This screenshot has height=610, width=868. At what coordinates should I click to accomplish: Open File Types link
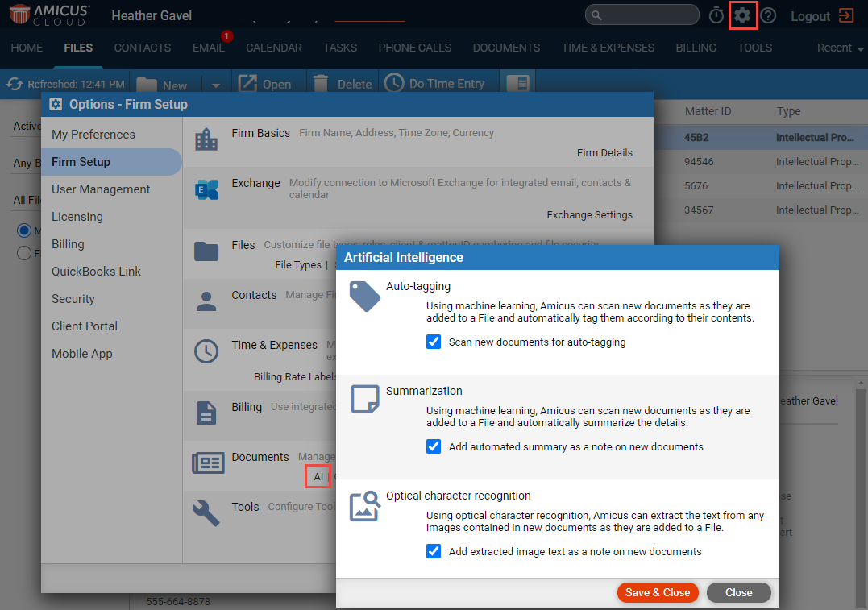pos(298,264)
